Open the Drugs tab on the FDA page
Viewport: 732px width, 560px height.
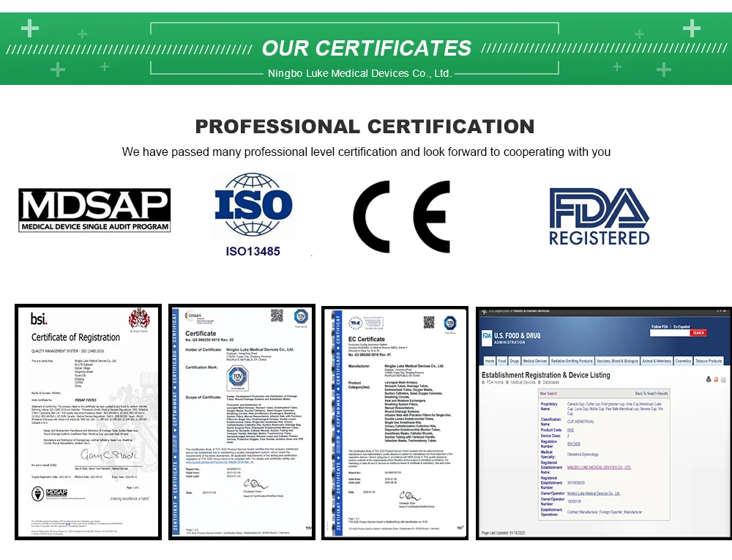click(515, 361)
